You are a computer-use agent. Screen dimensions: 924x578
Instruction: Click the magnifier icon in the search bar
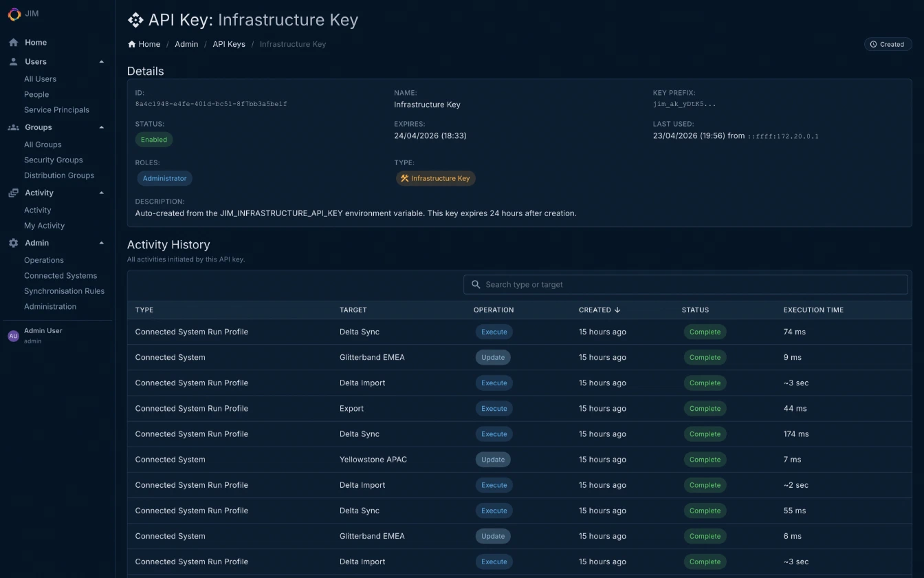476,284
